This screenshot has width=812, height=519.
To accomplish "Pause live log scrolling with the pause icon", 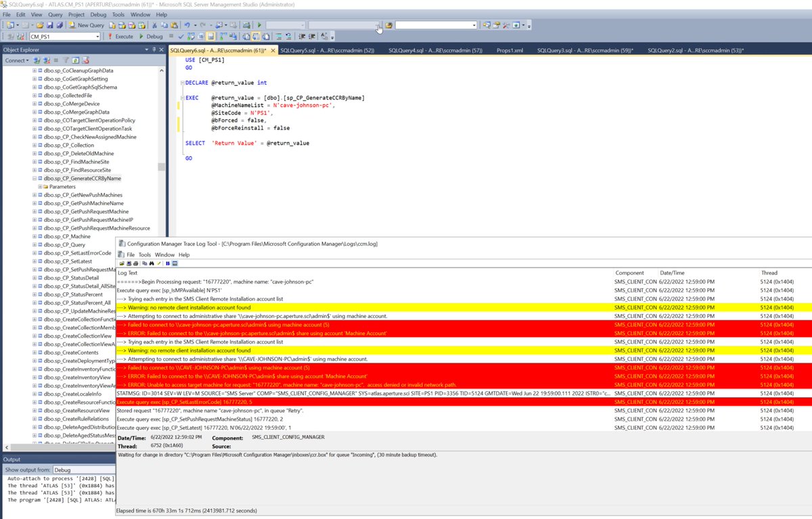I will 168,263.
